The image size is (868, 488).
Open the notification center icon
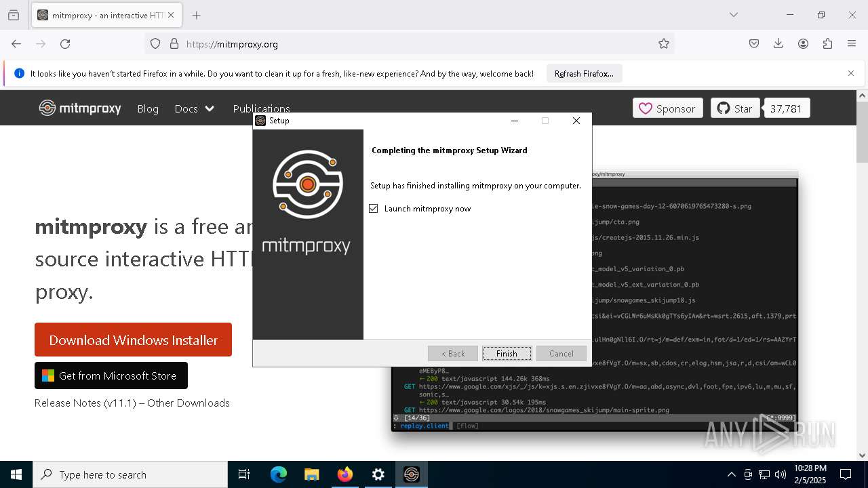click(846, 474)
